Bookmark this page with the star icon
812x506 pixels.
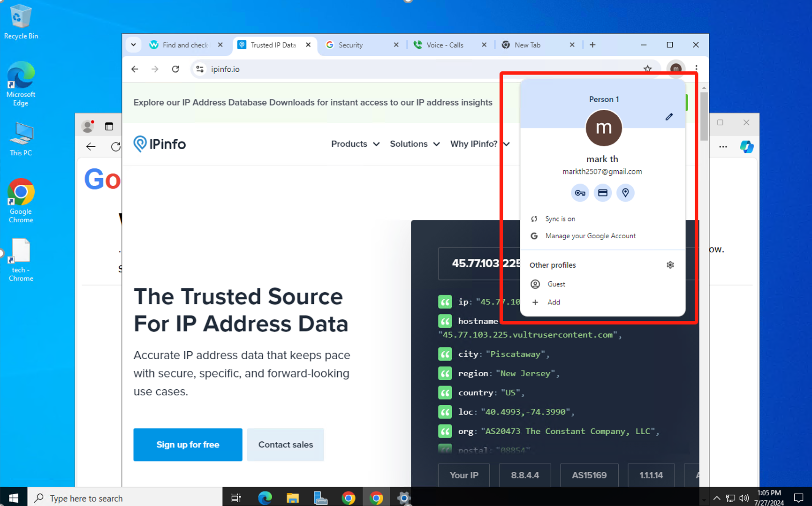[648, 69]
